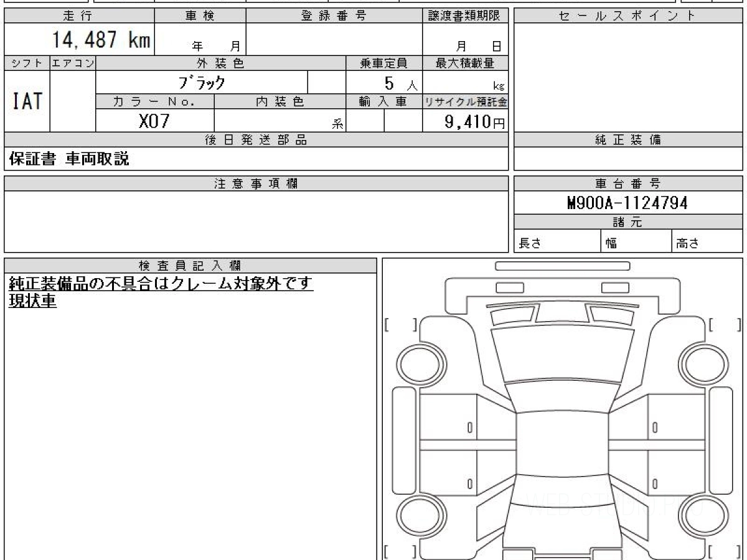Click the front windshield on car diagram
Image resolution: width=747 pixels, height=560 pixels.
point(562,396)
